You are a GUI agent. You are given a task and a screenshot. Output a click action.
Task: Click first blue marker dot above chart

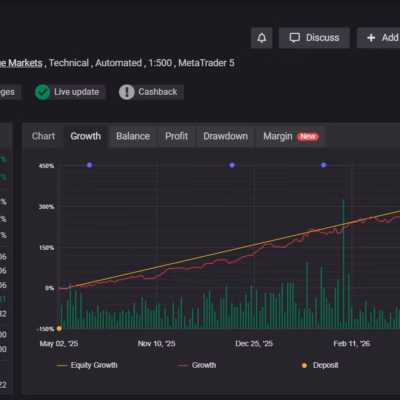tap(89, 165)
